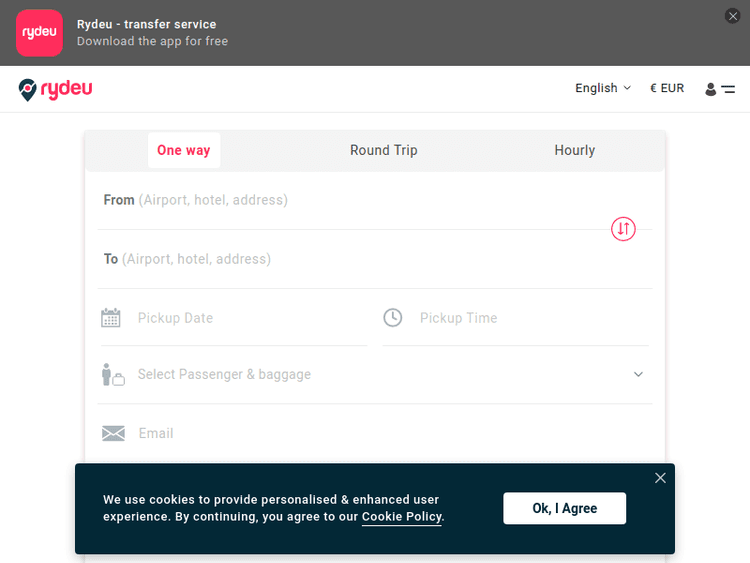Viewport: 750px width, 563px height.
Task: Click the clock icon for pickup time
Action: click(x=393, y=317)
